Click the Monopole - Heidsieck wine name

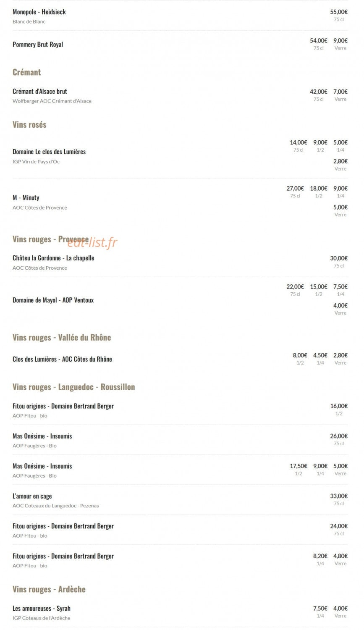39,12
